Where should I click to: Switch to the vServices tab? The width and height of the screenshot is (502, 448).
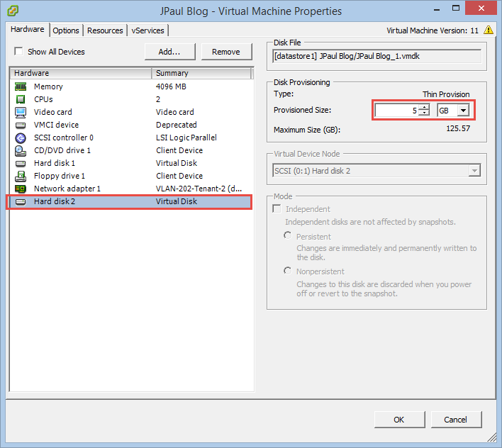coord(148,30)
